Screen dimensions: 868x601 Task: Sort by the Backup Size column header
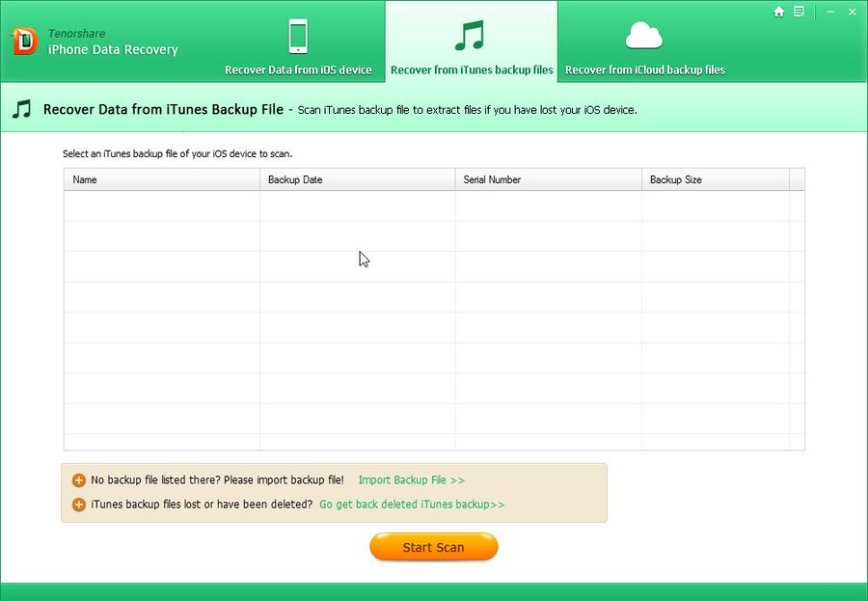point(716,179)
